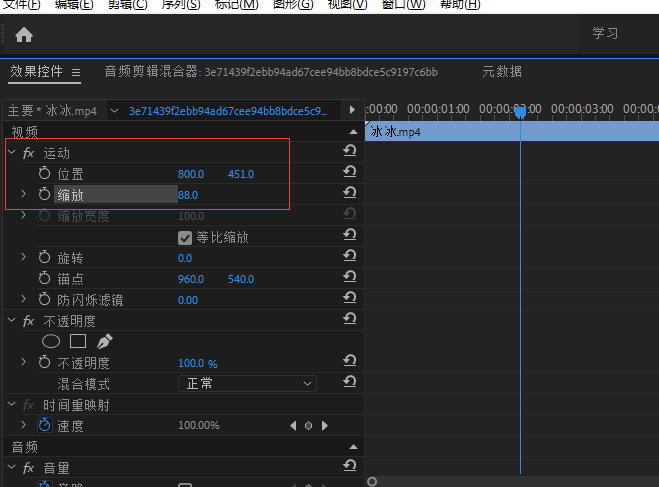
Task: Expand the 旋转 property
Action: click(x=24, y=257)
